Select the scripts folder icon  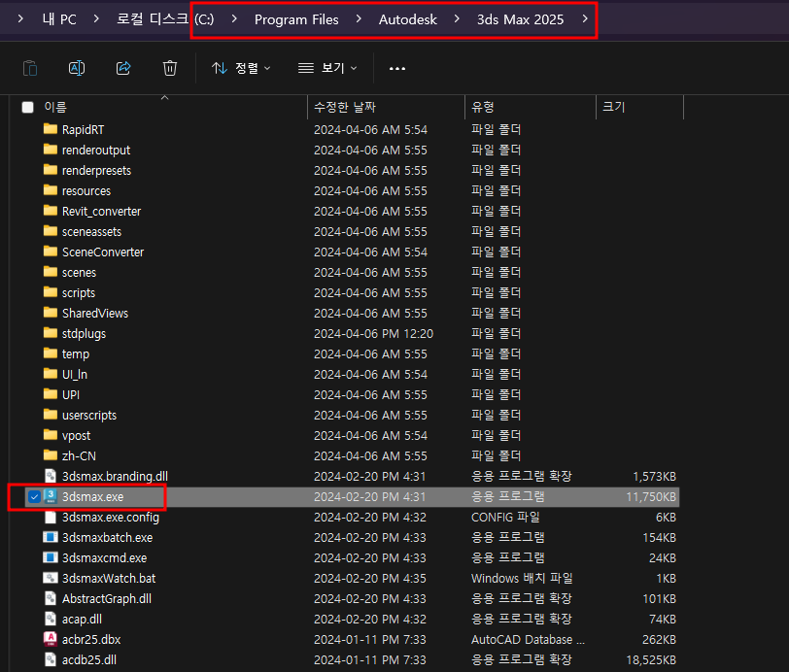(51, 292)
